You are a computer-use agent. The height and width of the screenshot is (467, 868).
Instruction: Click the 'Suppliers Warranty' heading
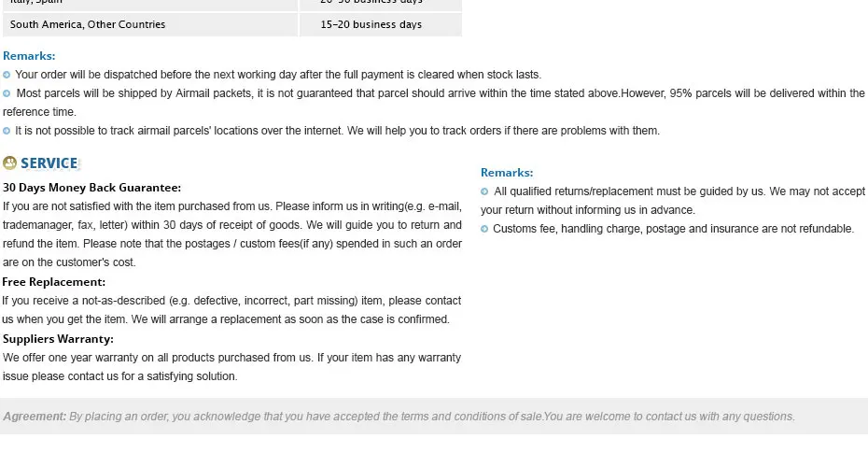point(58,339)
